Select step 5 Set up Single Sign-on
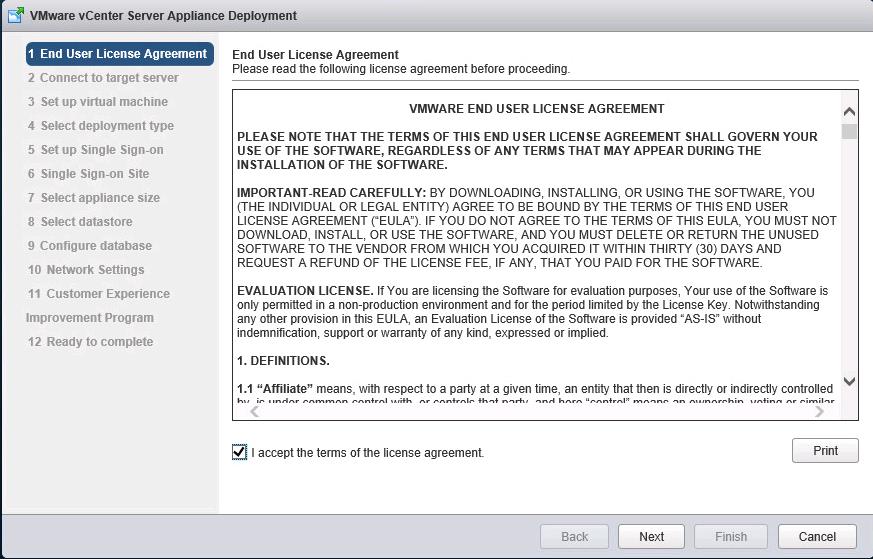The image size is (873, 559). click(x=96, y=150)
